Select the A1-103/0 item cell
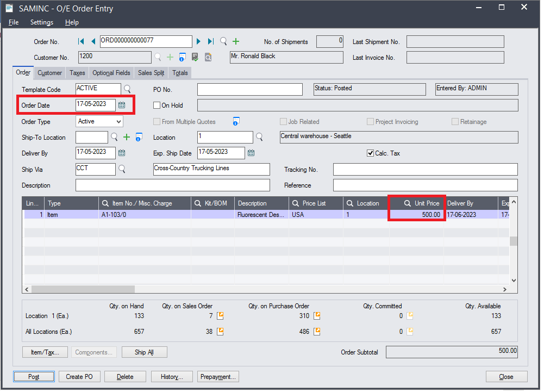The image size is (544, 392). click(145, 215)
